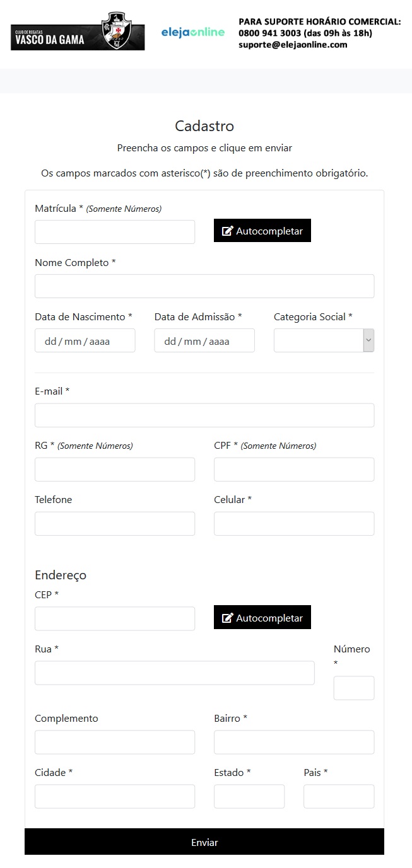The height and width of the screenshot is (868, 412).
Task: Click Autocompletar button next to Matrícula
Action: pyautogui.click(x=262, y=231)
